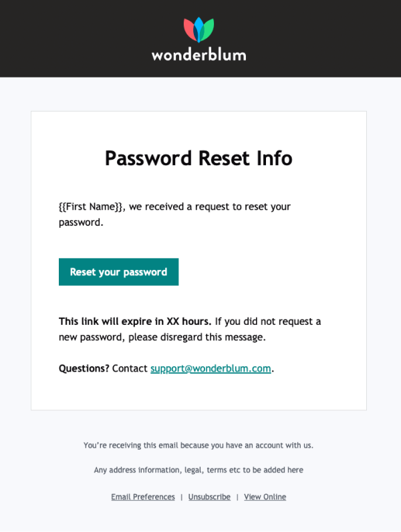Click the word Contact before support email
The width and height of the screenshot is (401, 532).
[x=130, y=368]
